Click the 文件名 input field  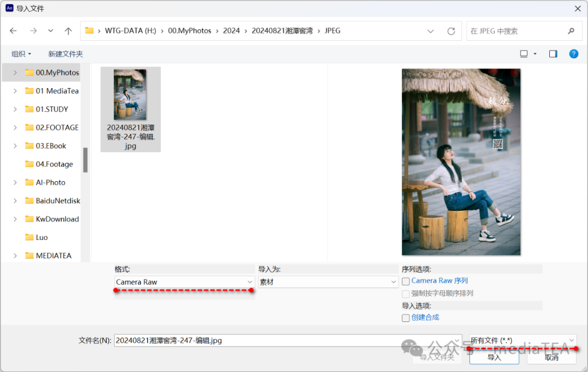pos(288,340)
